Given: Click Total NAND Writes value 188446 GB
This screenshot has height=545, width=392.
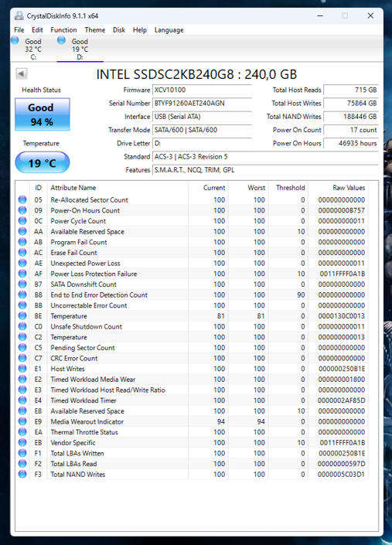Looking at the screenshot, I should click(351, 117).
